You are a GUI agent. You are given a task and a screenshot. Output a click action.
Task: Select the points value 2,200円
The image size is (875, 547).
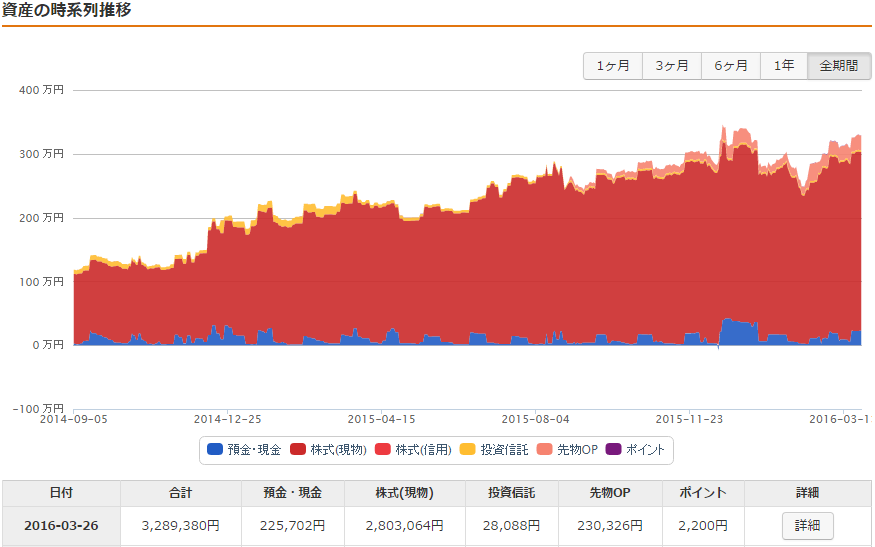click(703, 526)
